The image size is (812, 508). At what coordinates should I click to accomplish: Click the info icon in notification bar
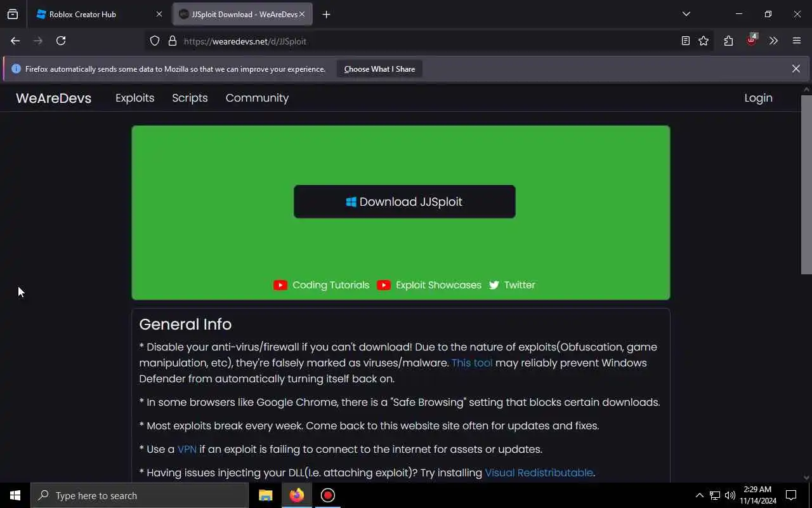(16, 69)
